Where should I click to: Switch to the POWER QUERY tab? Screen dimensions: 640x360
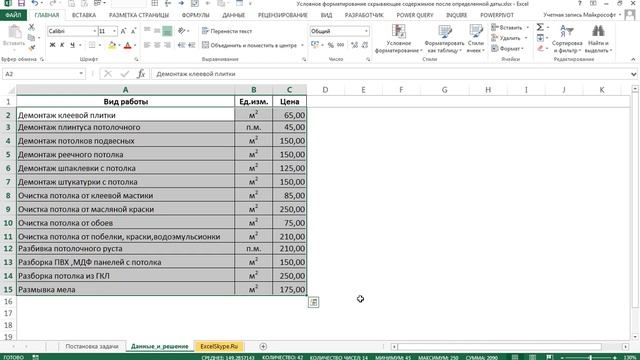pos(415,15)
